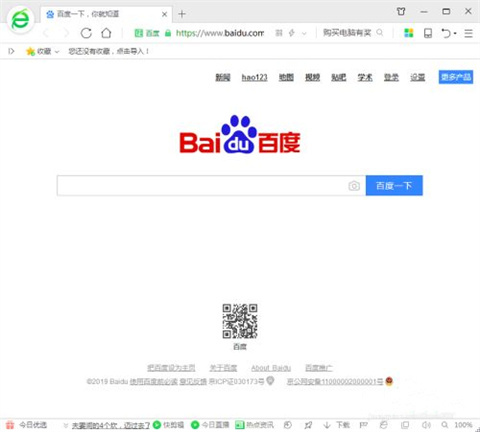Click the 收藏 star favorites button
This screenshot has height=432, width=480.
[38, 51]
